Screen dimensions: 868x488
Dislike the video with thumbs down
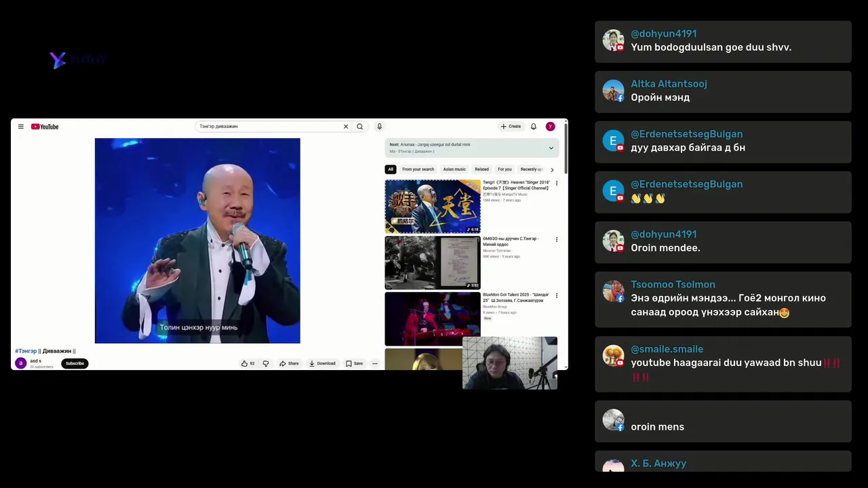[x=266, y=363]
